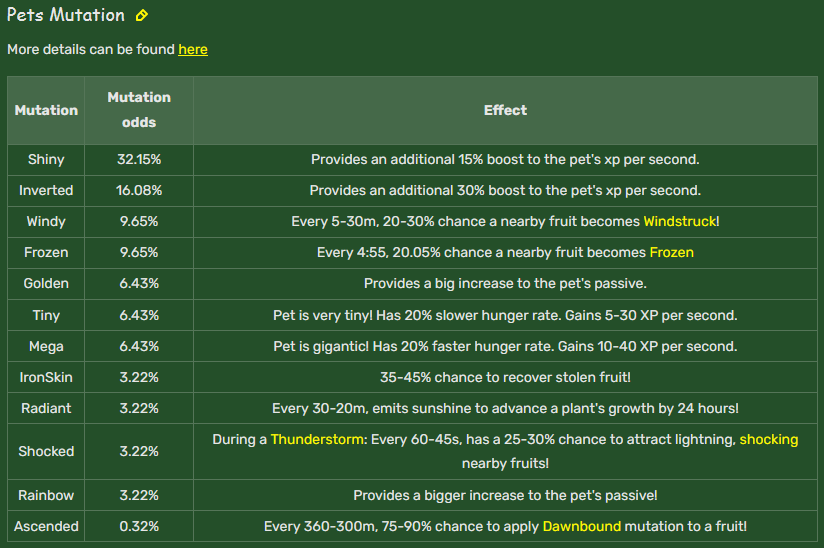Click the Ascended 0.32% odds cell
Screen dimensions: 824x548
click(139, 526)
